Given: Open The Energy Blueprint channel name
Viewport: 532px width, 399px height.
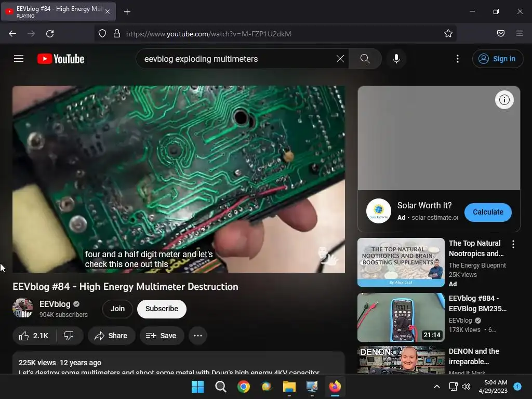Looking at the screenshot, I should 477,265.
